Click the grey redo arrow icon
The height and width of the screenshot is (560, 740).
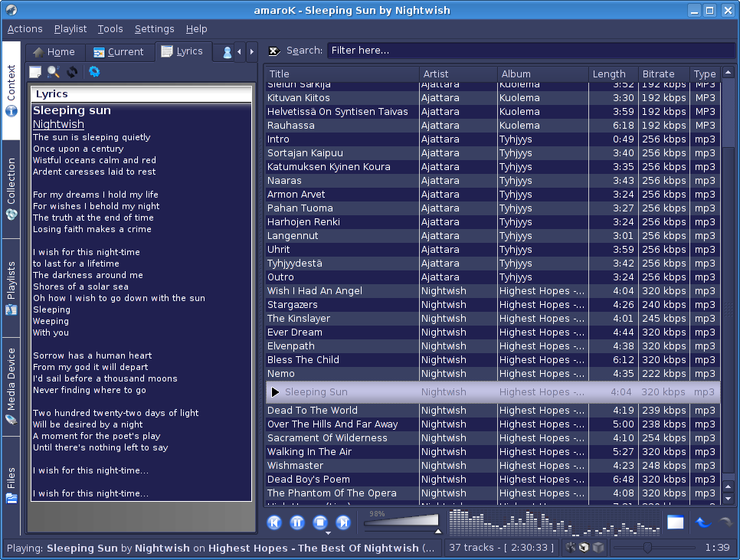[725, 522]
